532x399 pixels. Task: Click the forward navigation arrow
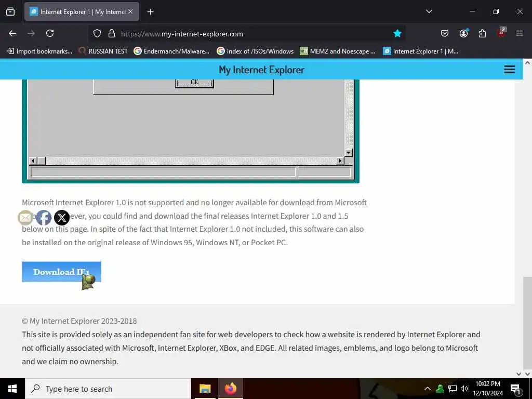[31, 33]
